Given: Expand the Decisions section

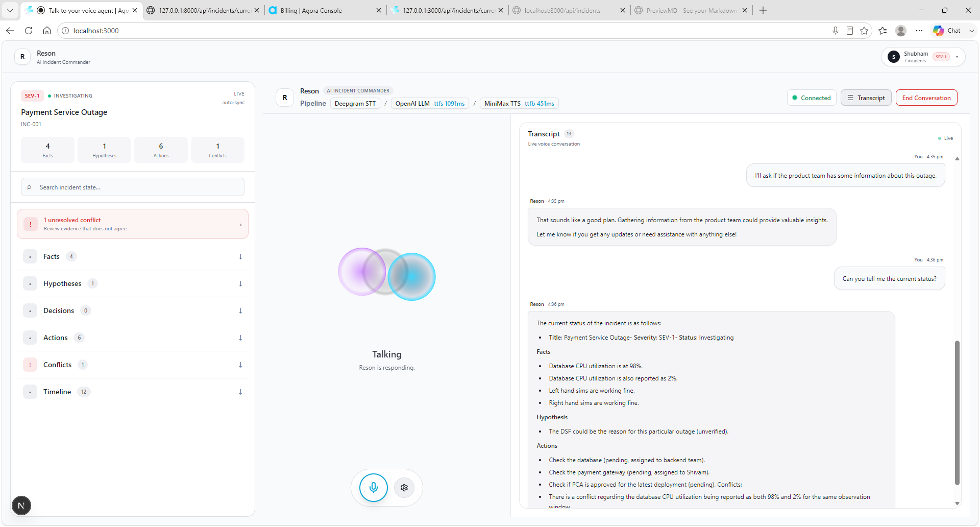Looking at the screenshot, I should pos(133,310).
